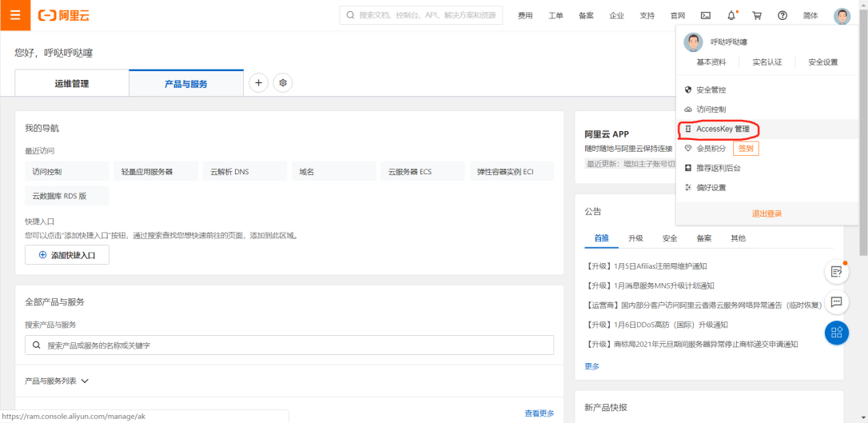Open the 备案 top navigation item
Screen dimensions: 868x423
tap(586, 15)
